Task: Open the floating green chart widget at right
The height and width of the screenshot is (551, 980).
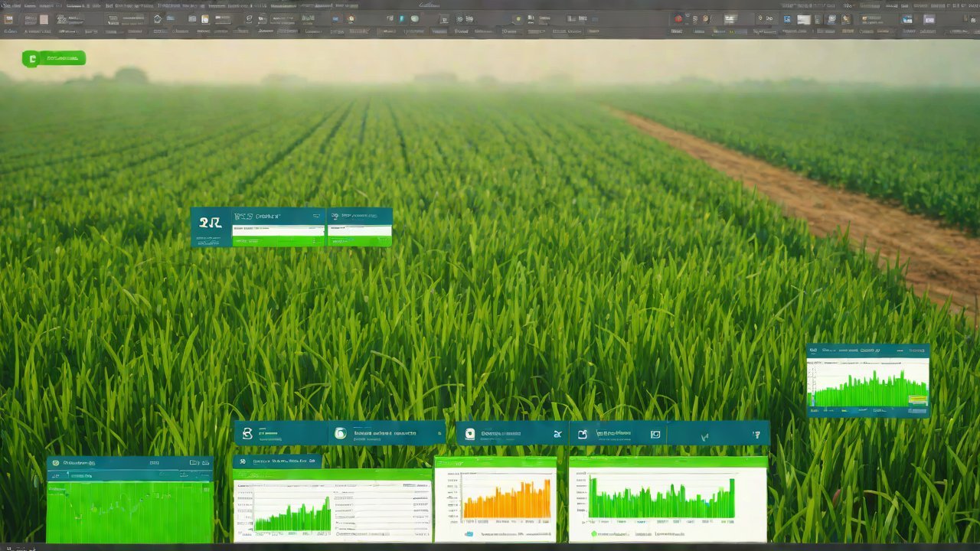Action: click(x=867, y=381)
